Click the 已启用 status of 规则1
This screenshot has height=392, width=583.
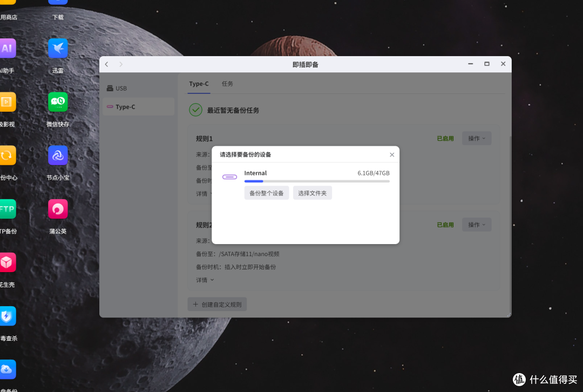[445, 138]
